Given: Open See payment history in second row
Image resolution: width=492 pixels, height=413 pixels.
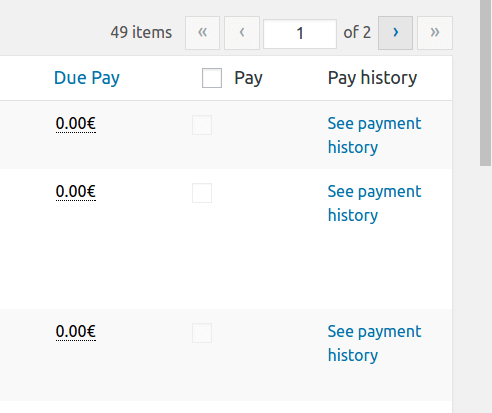Looking at the screenshot, I should (374, 203).
